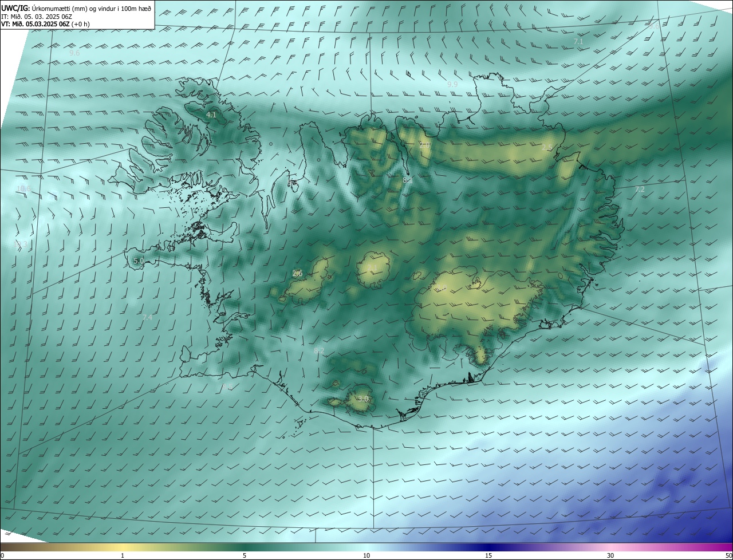Select the 9.6 value in the northwest sea

(x=74, y=53)
